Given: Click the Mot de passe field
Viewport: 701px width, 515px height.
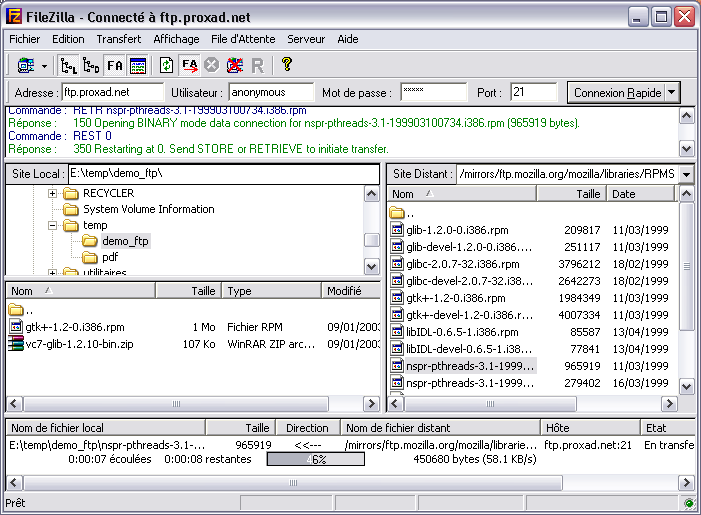Looking at the screenshot, I should (x=434, y=92).
